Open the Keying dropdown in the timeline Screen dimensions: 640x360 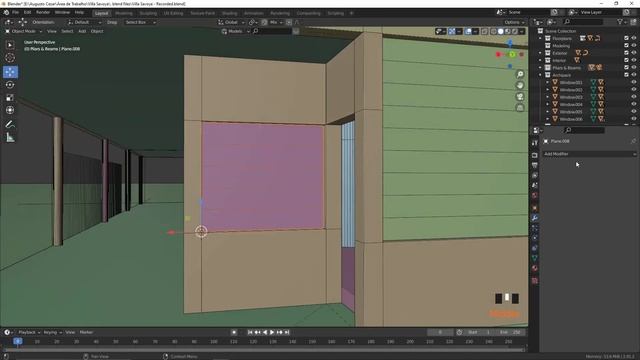(x=52, y=332)
